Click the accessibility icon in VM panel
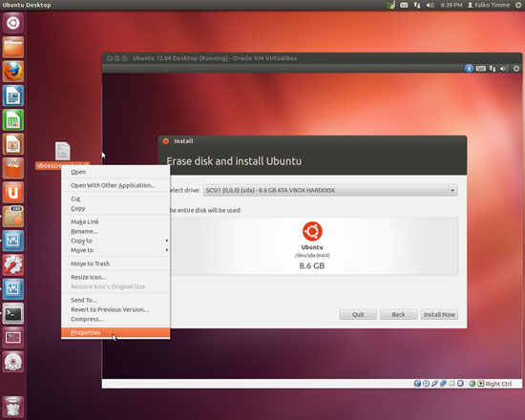The height and width of the screenshot is (420, 525). [x=469, y=69]
